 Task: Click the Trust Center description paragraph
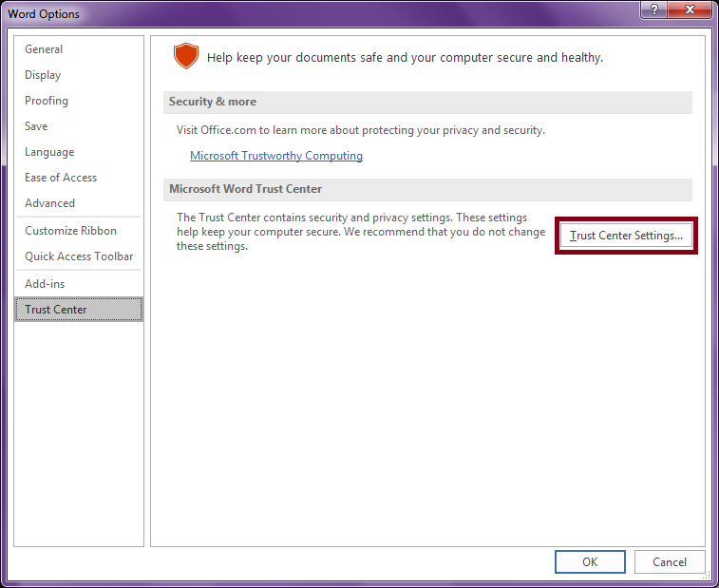(x=361, y=232)
